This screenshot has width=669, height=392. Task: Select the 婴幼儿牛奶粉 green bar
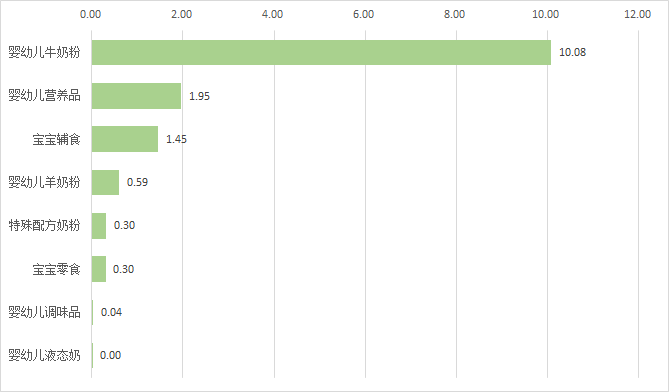tap(321, 52)
